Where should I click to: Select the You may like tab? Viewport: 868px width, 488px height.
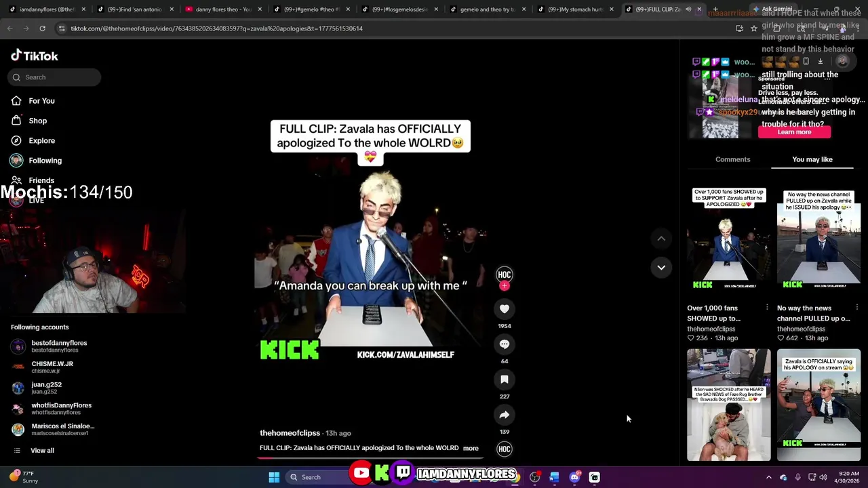[x=812, y=159]
